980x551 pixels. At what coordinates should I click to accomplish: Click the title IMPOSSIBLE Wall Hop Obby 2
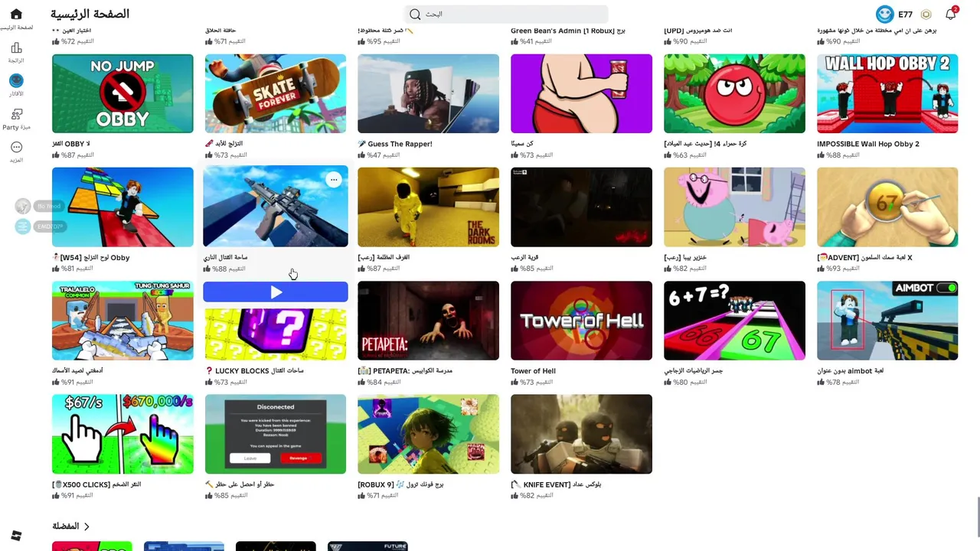click(868, 144)
